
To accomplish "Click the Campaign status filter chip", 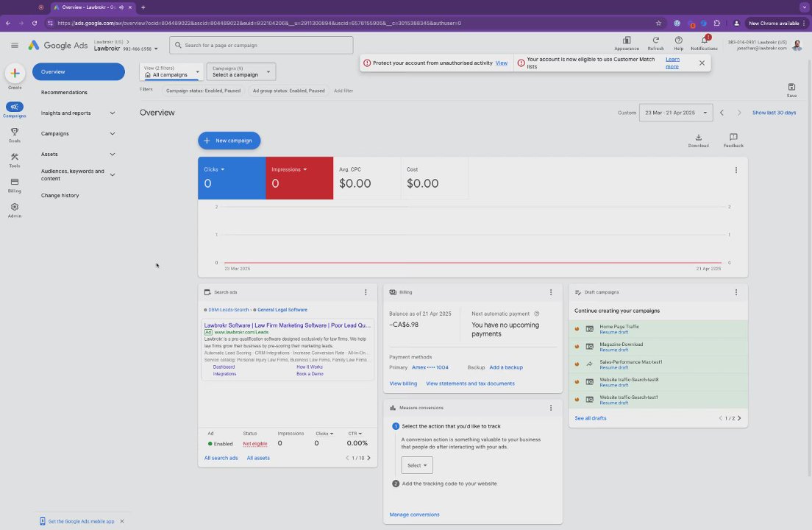I will (203, 91).
